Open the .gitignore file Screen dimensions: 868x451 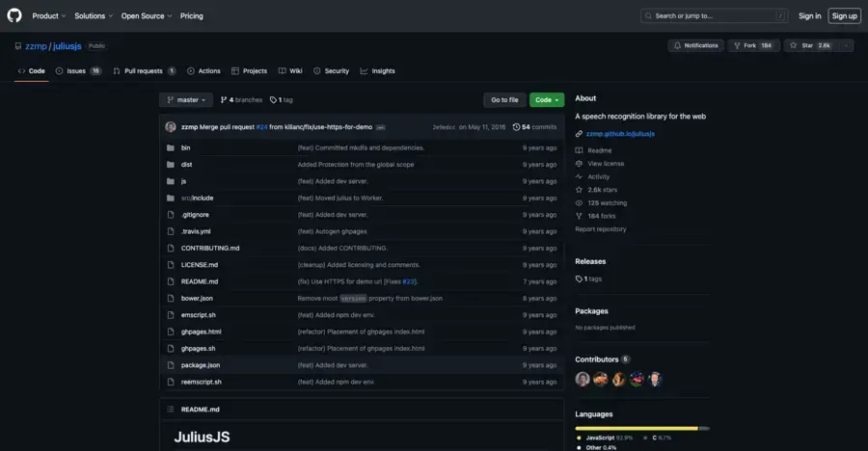195,215
